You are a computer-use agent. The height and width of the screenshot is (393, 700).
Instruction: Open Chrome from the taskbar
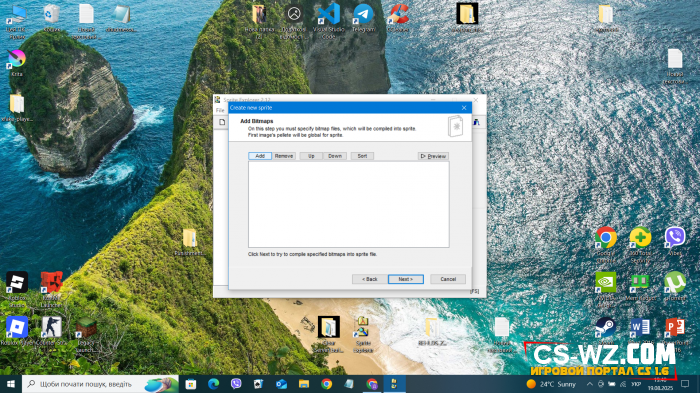[x=326, y=384]
